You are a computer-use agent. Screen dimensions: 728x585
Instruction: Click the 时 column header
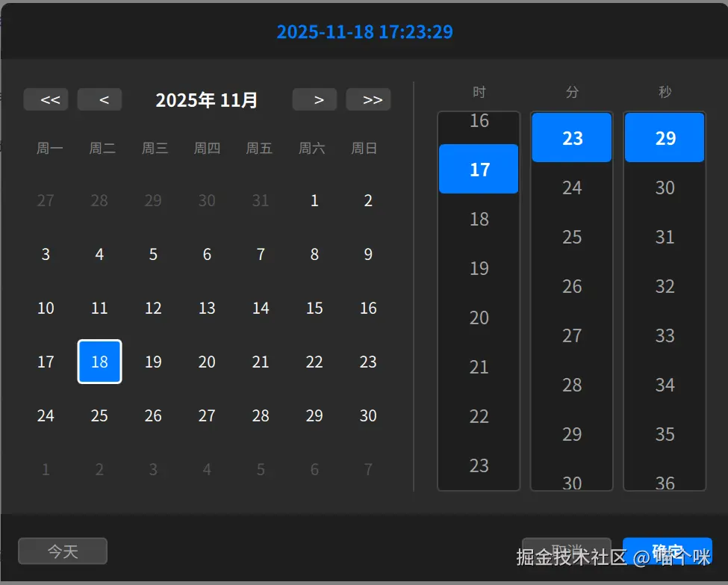pyautogui.click(x=479, y=91)
